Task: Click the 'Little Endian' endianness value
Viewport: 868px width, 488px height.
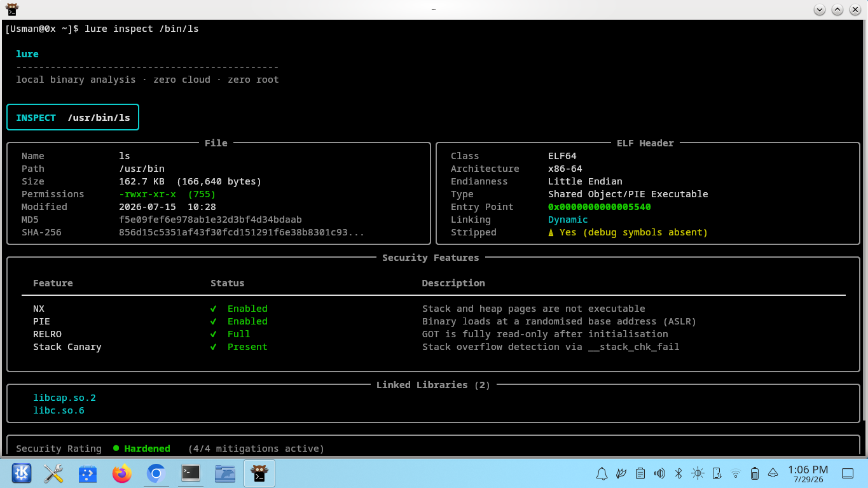Action: pos(585,181)
